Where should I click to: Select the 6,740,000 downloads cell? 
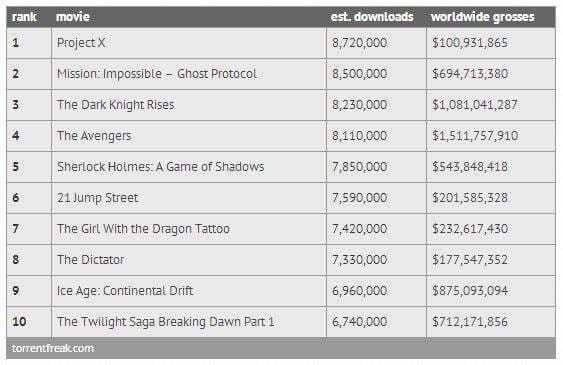(x=376, y=322)
